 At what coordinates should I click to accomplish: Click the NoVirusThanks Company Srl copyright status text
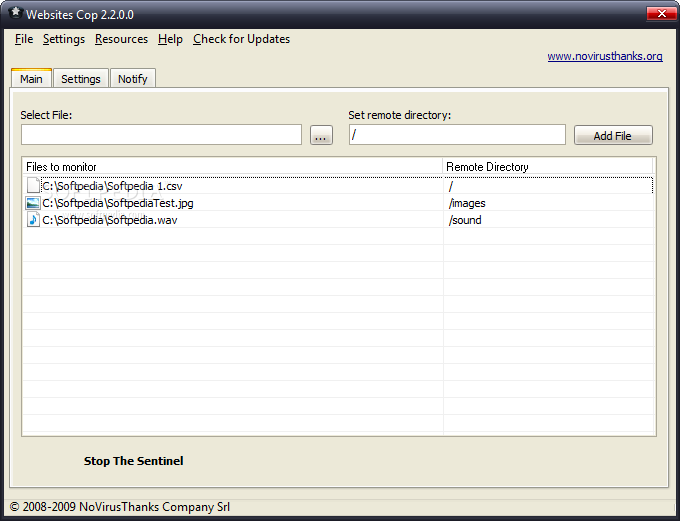click(x=120, y=507)
